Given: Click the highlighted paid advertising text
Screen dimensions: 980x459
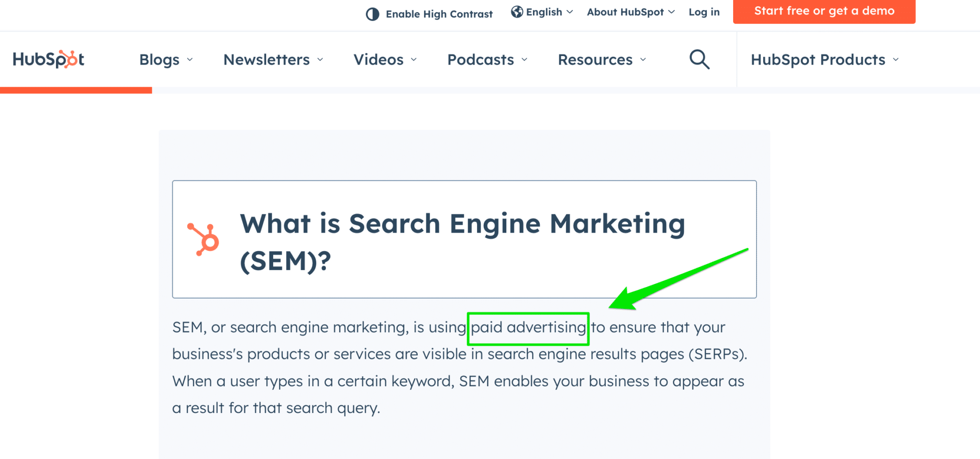Looking at the screenshot, I should (528, 328).
